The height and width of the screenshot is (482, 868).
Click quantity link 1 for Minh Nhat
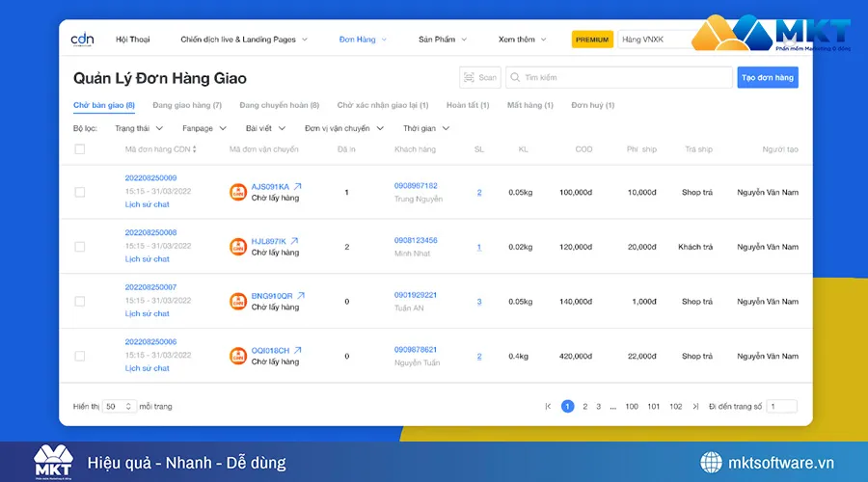point(479,247)
